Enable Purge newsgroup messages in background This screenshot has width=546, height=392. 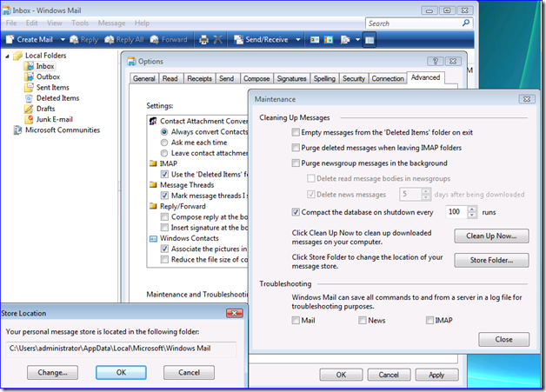(296, 163)
